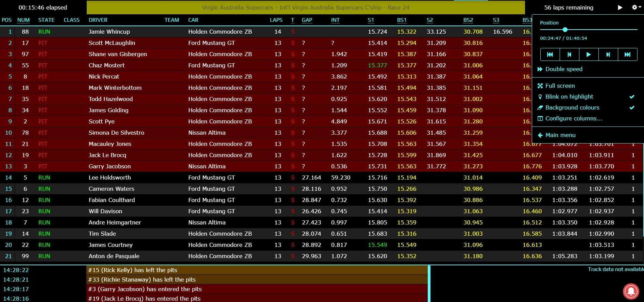Step back one frame in replay
The width and height of the screenshot is (644, 302).
point(569,54)
